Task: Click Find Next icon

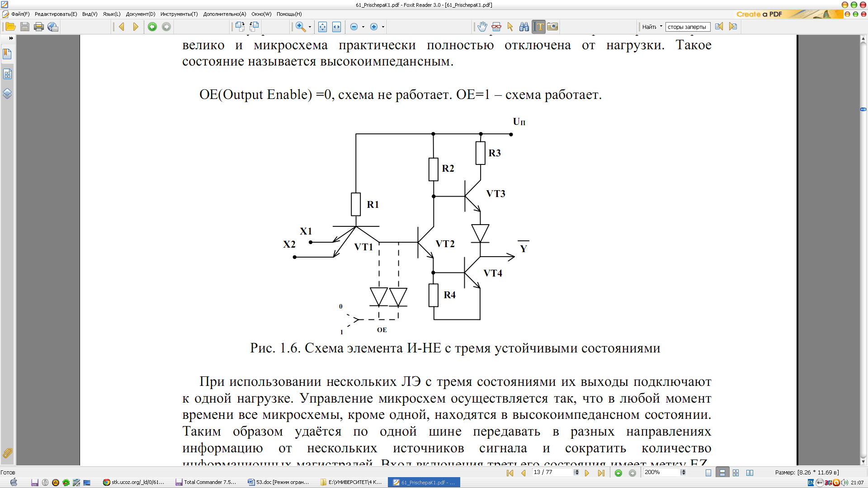Action: point(733,27)
